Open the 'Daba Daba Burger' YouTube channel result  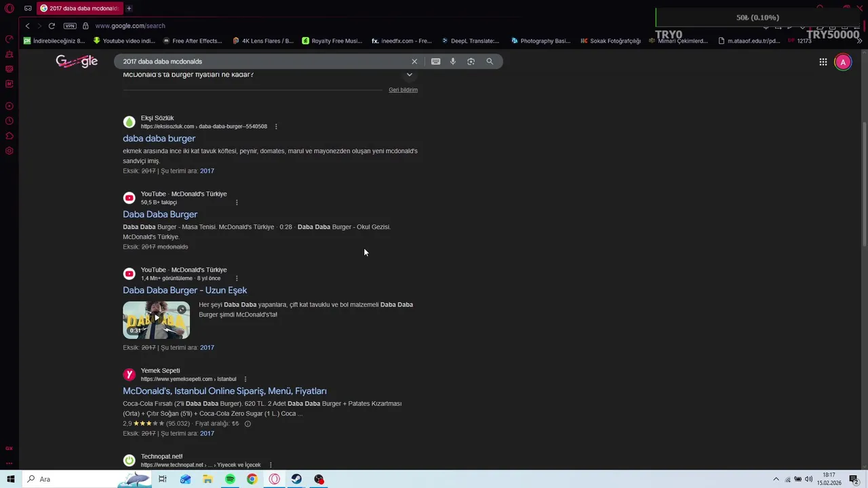pos(160,214)
